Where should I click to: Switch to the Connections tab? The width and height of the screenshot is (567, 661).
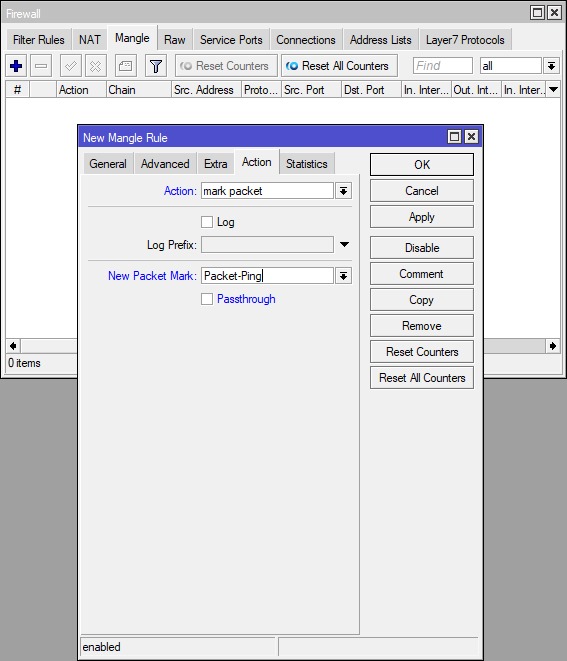point(306,40)
